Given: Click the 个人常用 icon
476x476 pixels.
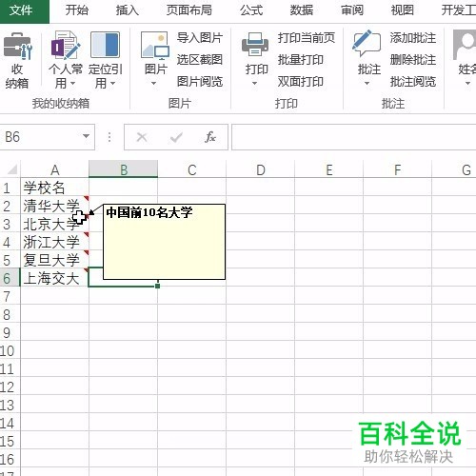Looking at the screenshot, I should click(x=66, y=45).
